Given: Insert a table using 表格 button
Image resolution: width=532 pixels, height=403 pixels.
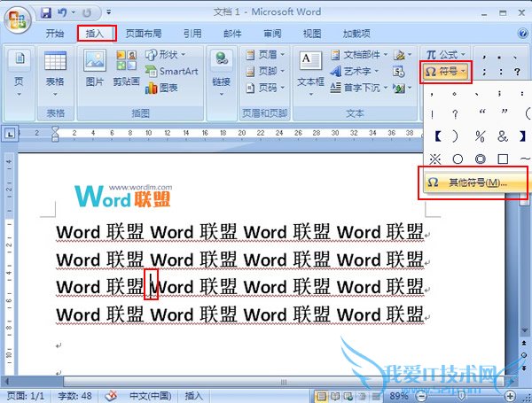Looking at the screenshot, I should click(x=55, y=74).
